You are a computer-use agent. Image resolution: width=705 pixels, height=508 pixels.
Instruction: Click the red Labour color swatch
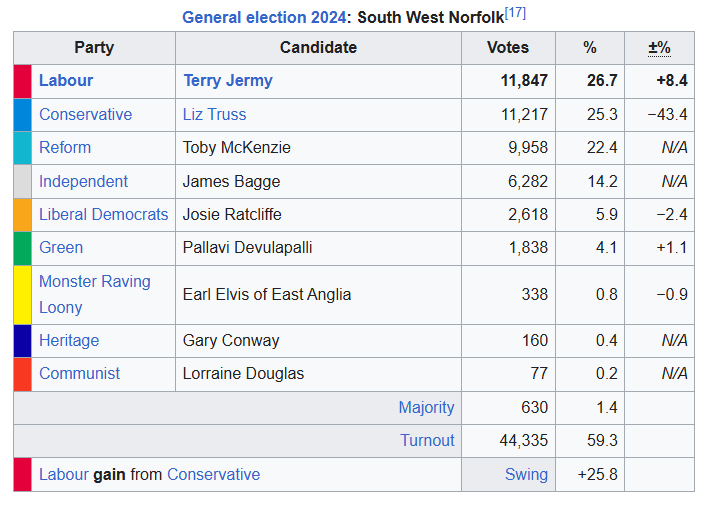click(x=22, y=81)
